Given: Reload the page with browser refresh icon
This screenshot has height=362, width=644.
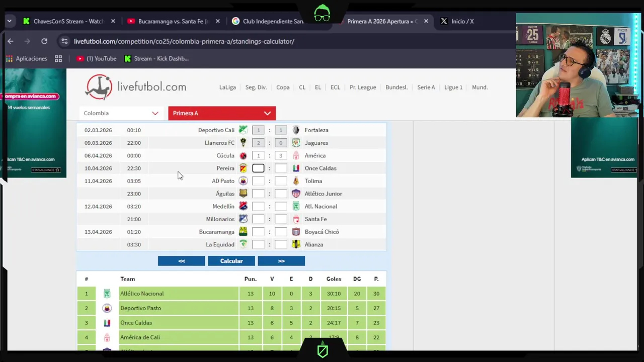Looking at the screenshot, I should (x=44, y=41).
